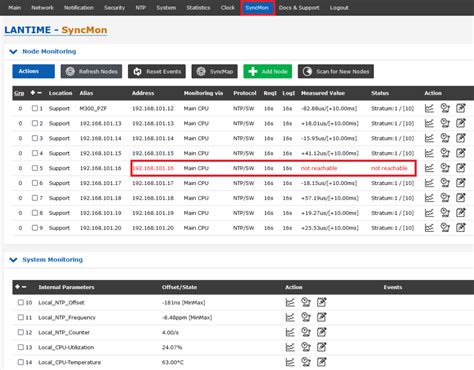
Task: Deselect all nodes with minus in header
Action: click(x=39, y=93)
